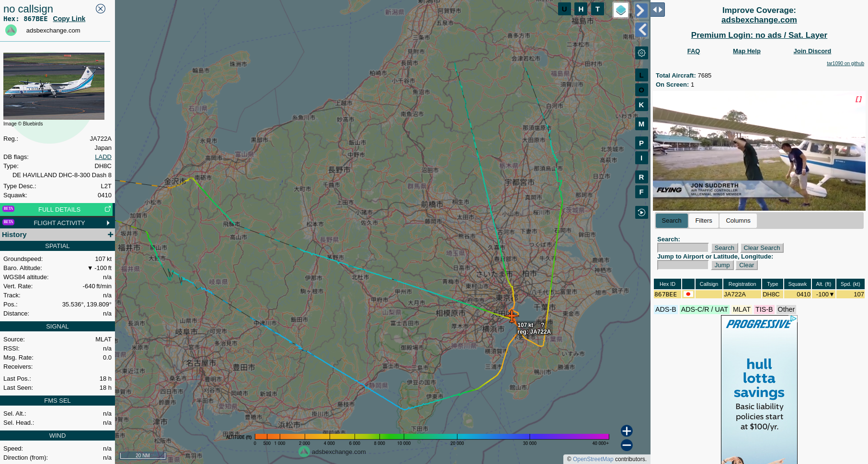The height and width of the screenshot is (464, 868).
Task: Click the TIS-B source legend label
Action: (764, 309)
